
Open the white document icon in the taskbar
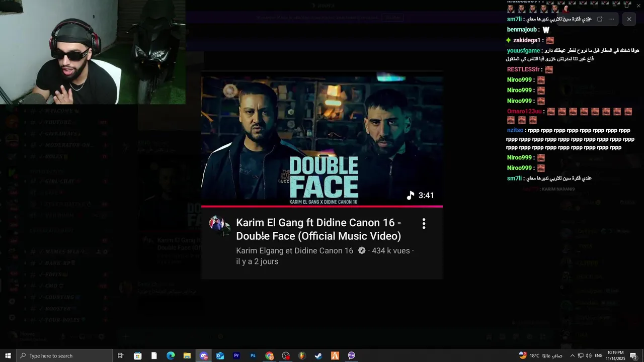(154, 355)
